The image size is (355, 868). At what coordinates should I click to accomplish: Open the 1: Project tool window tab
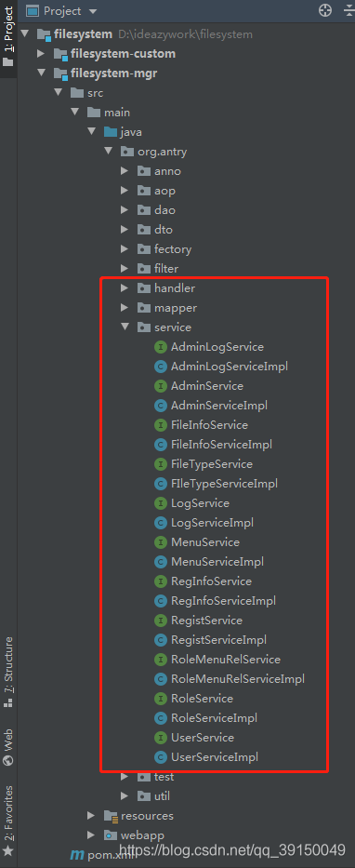8,36
